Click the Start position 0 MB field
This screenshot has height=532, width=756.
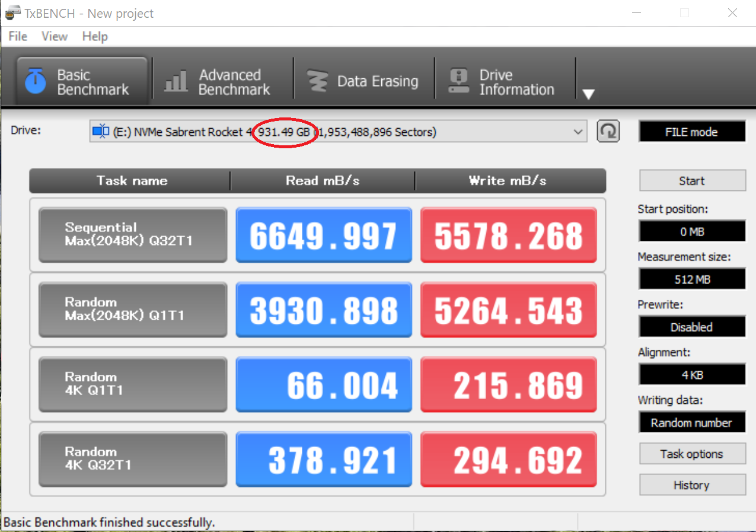point(691,232)
